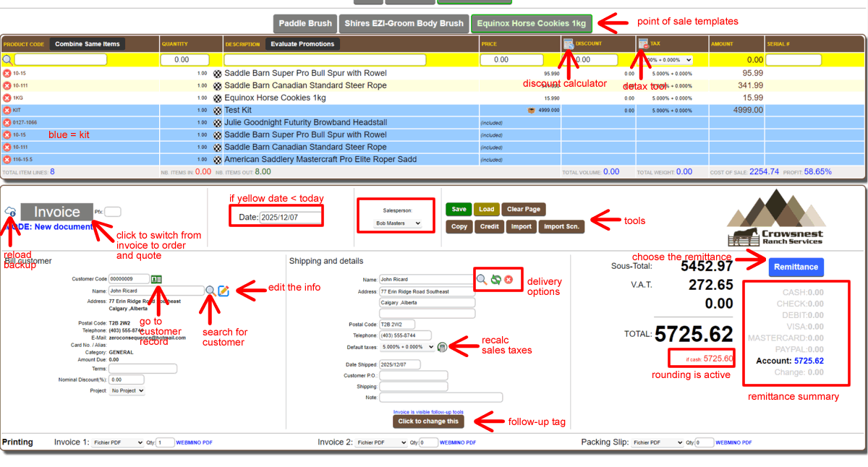Open customer record card icon
This screenshot has width=868, height=467.
pos(157,279)
